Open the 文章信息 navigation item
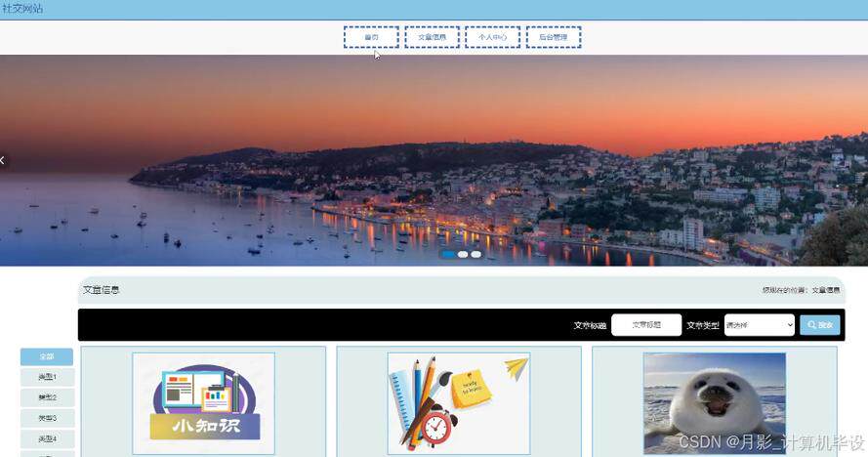Screen dimensions: 868x457 pos(432,37)
